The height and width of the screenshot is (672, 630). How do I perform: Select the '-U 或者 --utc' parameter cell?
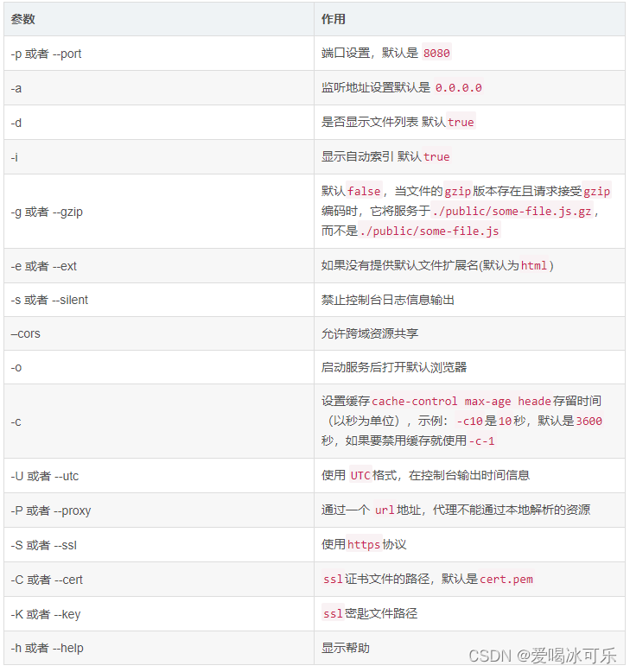pos(159,476)
